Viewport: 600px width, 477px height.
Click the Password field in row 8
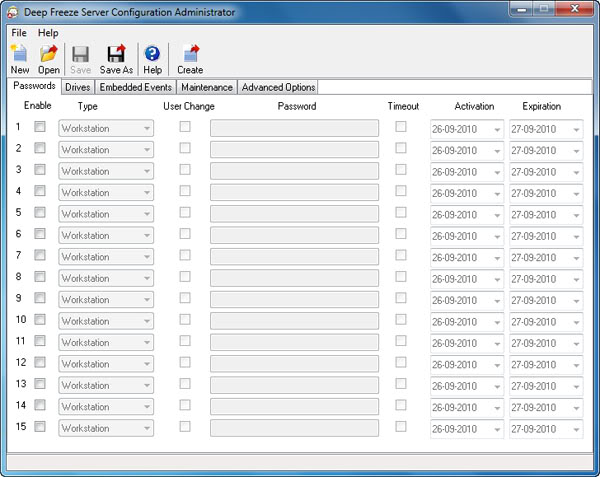[294, 278]
